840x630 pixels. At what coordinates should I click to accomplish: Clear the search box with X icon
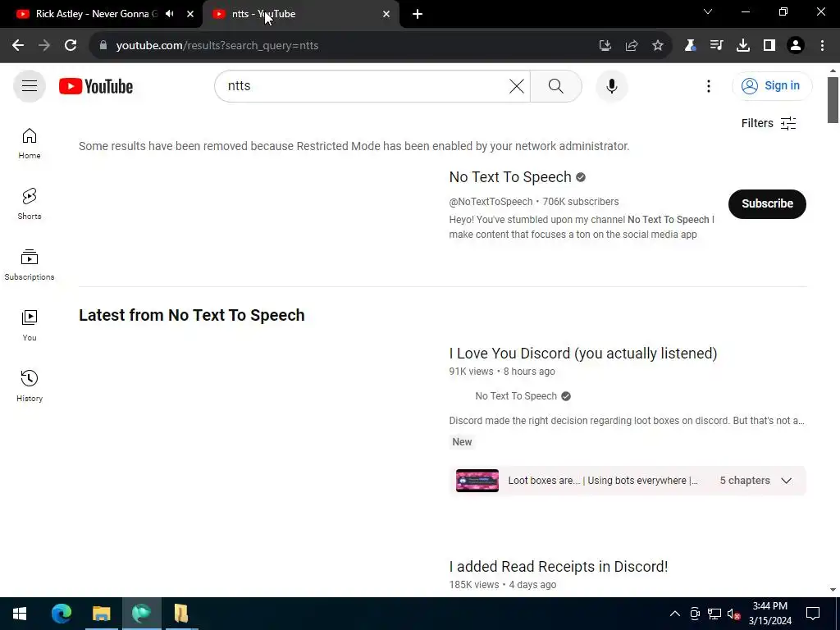[x=517, y=85]
